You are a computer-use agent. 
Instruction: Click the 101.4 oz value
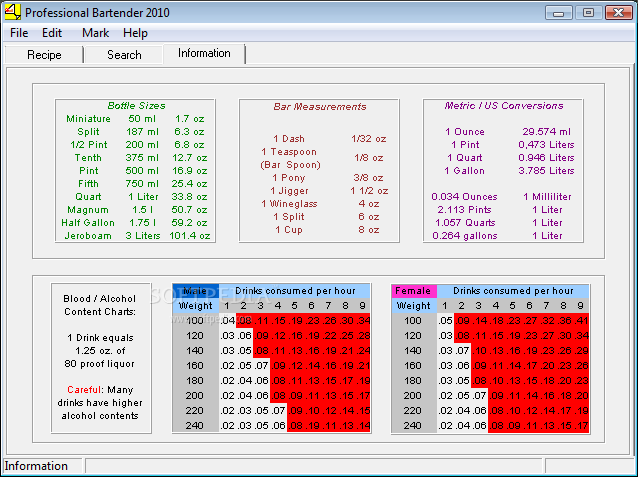190,236
